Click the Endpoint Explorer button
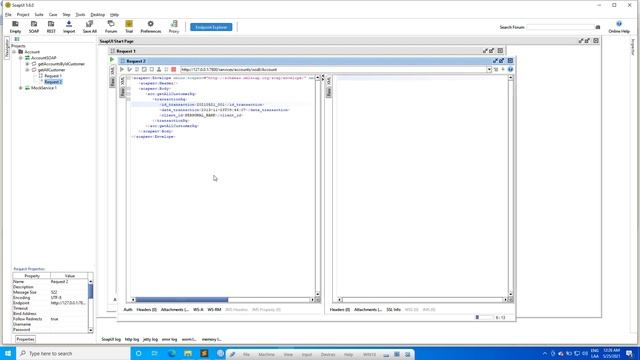Screen dimensions: 640x360 211,27
